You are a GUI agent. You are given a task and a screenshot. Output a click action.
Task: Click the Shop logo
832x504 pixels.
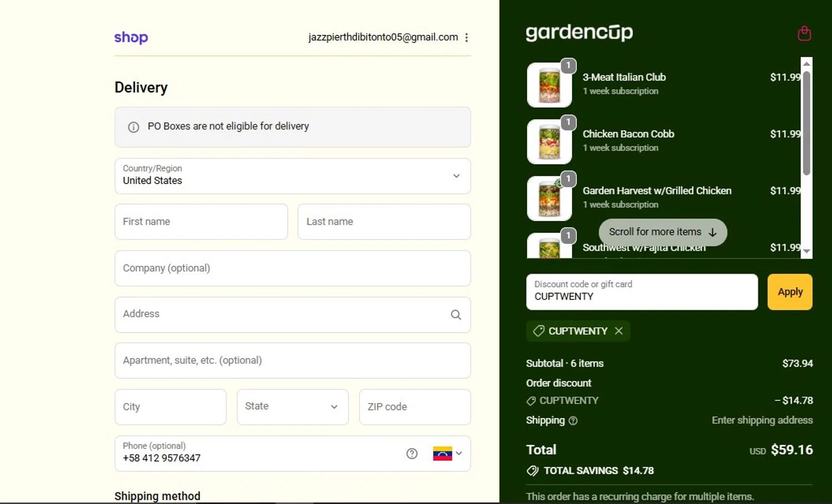click(131, 37)
